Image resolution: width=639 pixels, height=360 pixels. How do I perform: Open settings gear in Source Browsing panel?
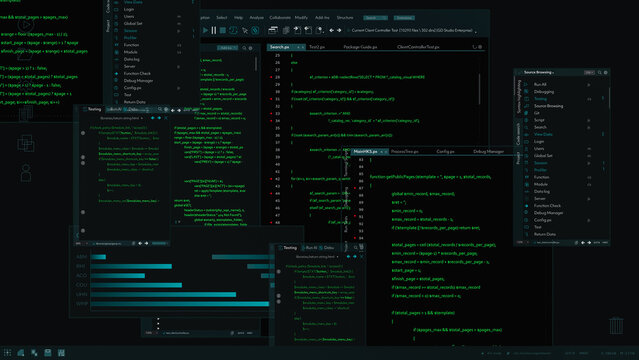click(x=606, y=73)
